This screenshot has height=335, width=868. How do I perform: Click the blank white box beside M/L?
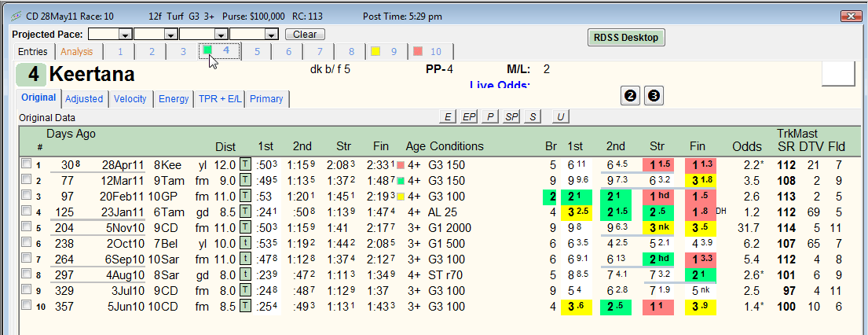(838, 74)
